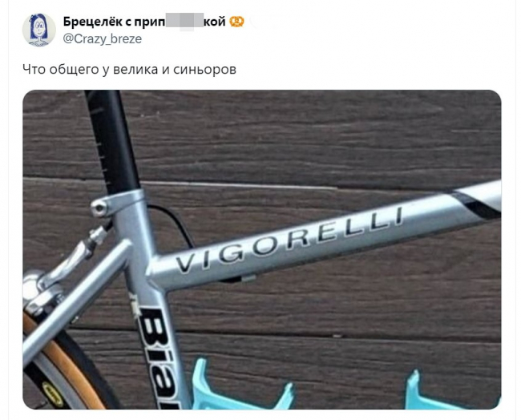Click the yellow rim sticker on the wheel
This screenshot has width=521, height=420.
(x=53, y=394)
